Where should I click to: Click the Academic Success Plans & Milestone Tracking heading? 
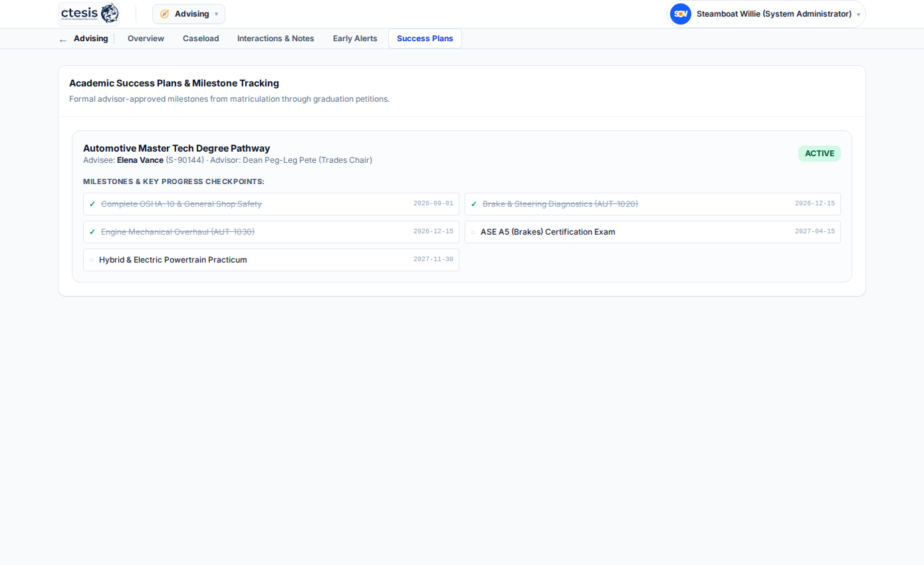tap(174, 83)
